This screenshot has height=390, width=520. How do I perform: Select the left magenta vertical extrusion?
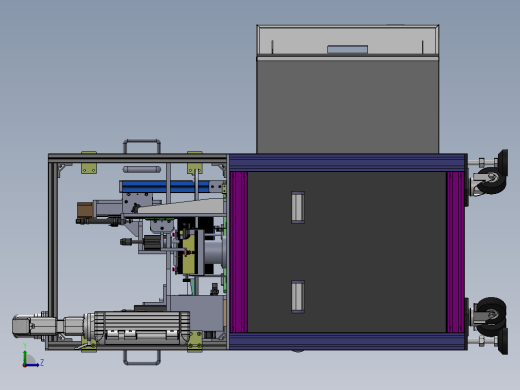(239, 252)
